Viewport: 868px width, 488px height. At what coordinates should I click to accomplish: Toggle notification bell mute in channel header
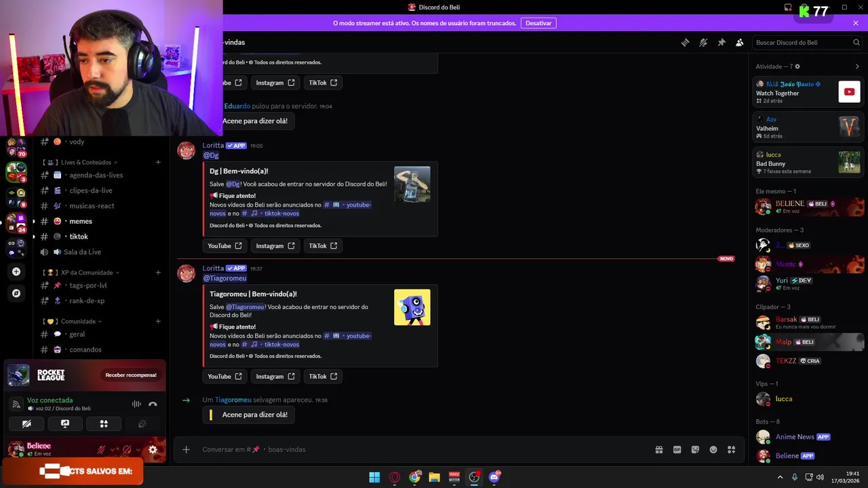(703, 42)
